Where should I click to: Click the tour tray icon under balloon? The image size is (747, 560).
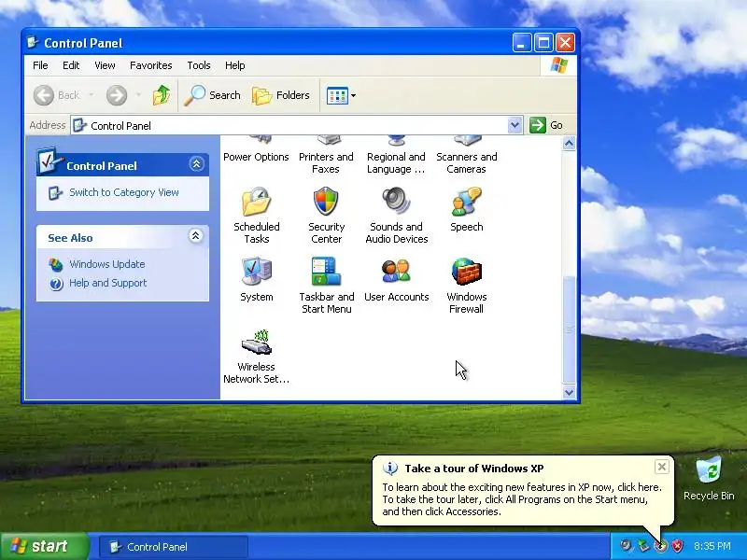(661, 546)
